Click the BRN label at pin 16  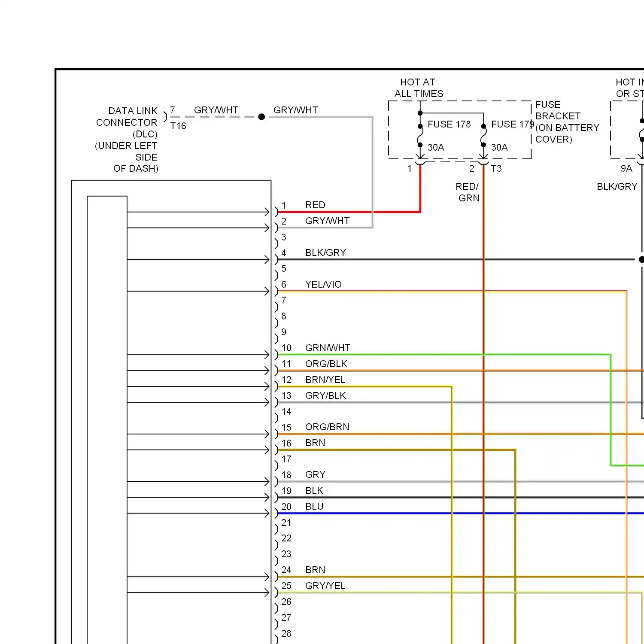tap(315, 443)
